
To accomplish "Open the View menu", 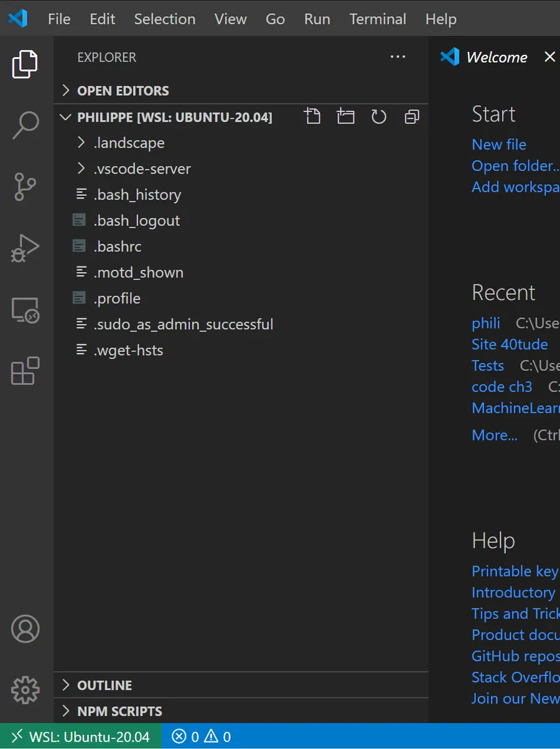I will tap(231, 19).
